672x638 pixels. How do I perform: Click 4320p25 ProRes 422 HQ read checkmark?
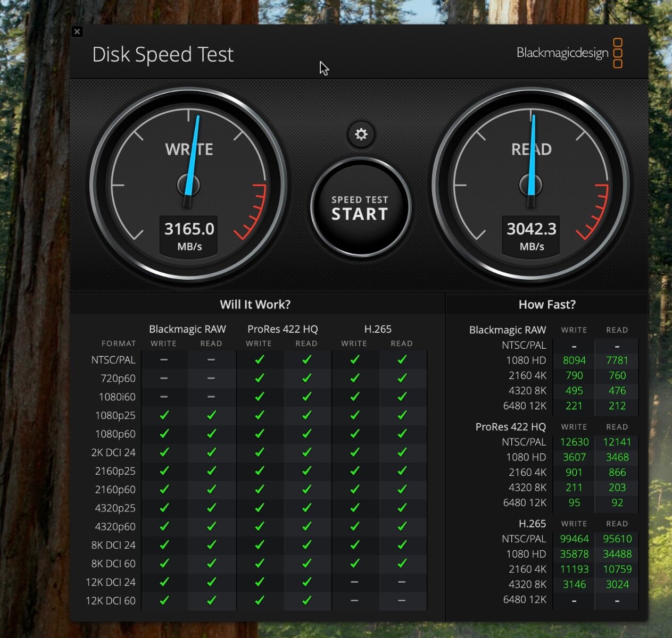point(306,508)
